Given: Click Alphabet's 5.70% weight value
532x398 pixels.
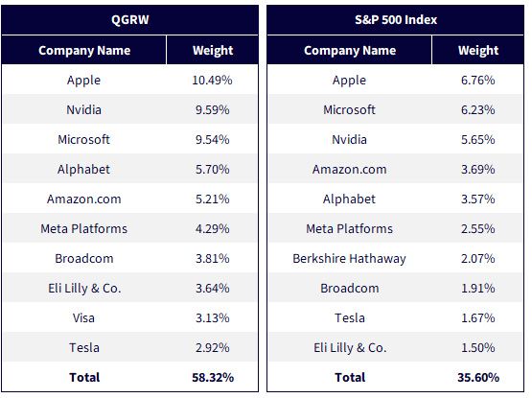Looking at the screenshot, I should [x=213, y=170].
